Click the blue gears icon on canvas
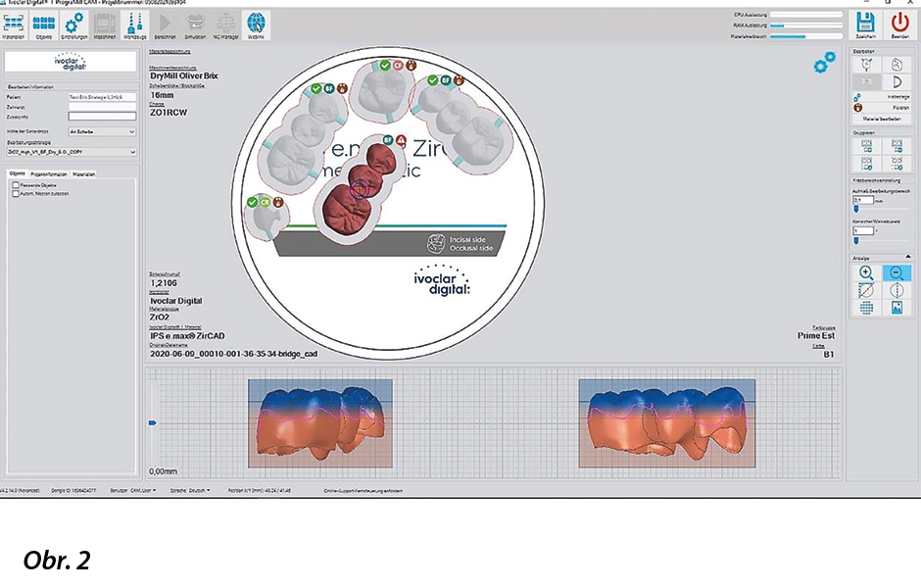Viewport: 921px width, 588px height. point(824,63)
